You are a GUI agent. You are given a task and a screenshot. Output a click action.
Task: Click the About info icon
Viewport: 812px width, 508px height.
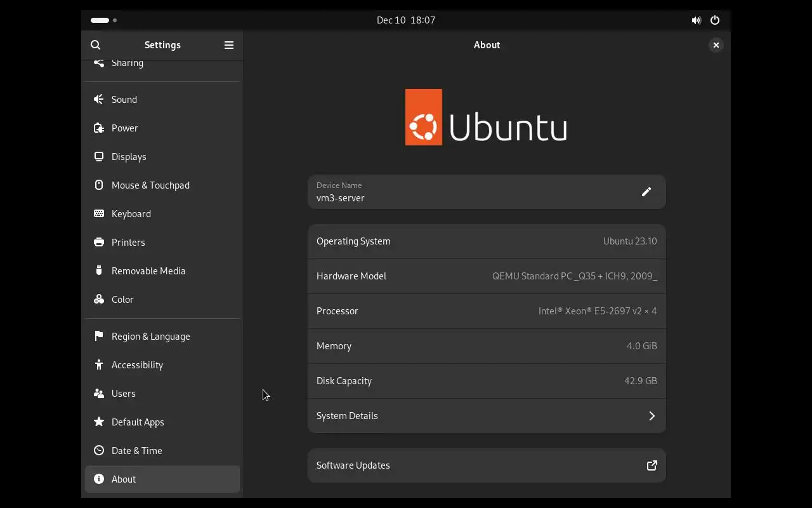point(98,479)
